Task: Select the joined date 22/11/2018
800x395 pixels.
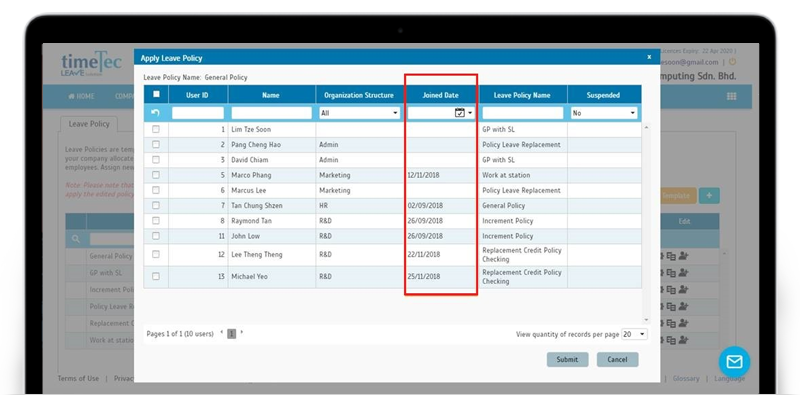Action: tap(423, 254)
